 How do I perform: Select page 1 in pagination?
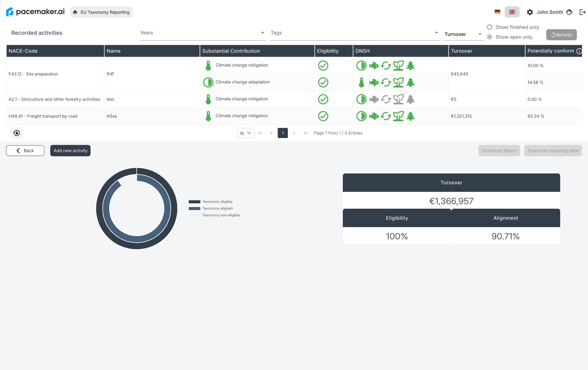(282, 133)
